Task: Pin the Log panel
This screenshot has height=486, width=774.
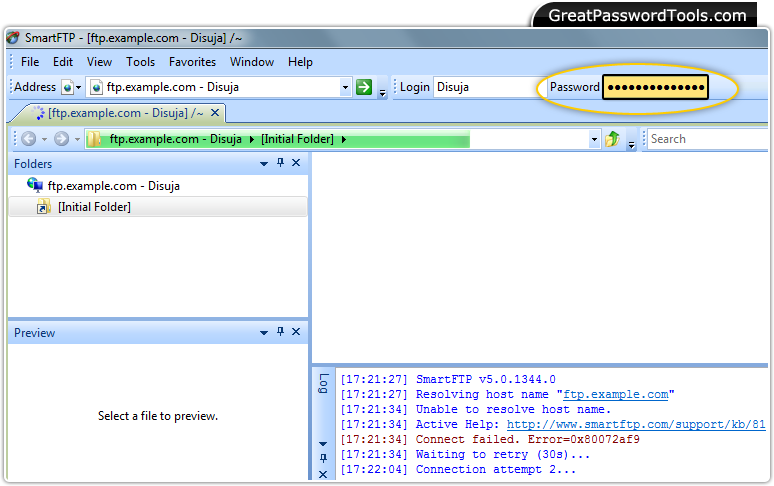Action: 323,458
